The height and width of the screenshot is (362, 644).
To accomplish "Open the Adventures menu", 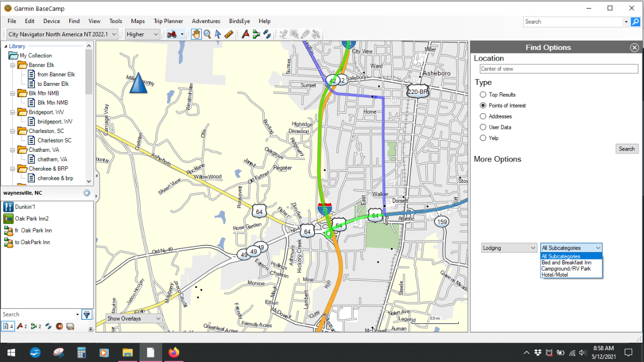I will (206, 21).
